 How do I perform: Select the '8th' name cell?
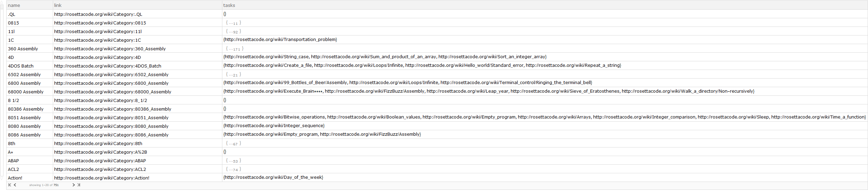(30, 143)
